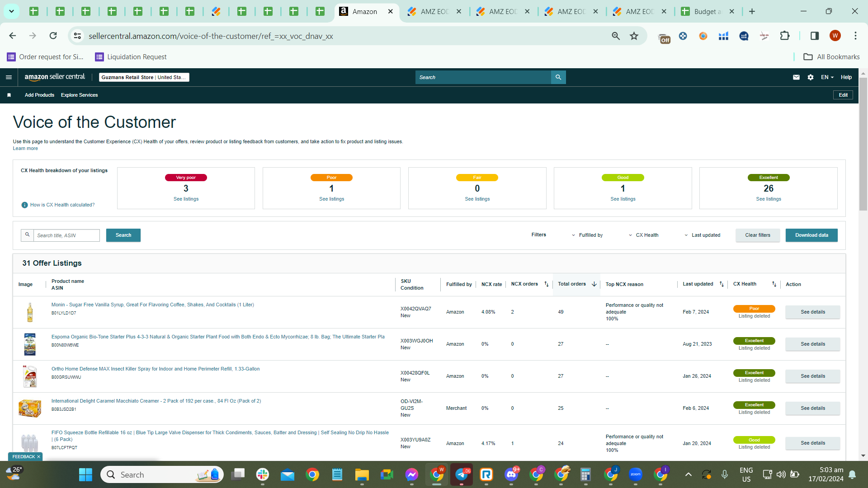View site information icon in address bar
This screenshot has width=868, height=488.
tap(78, 36)
